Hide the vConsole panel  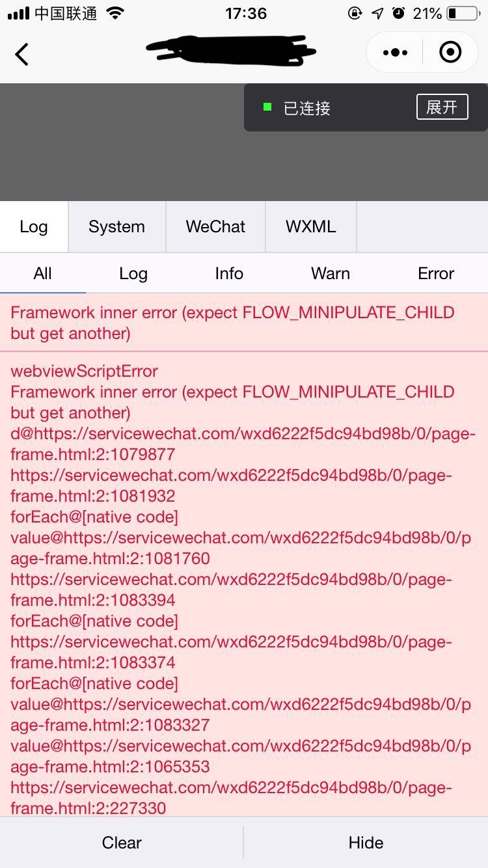tap(366, 843)
